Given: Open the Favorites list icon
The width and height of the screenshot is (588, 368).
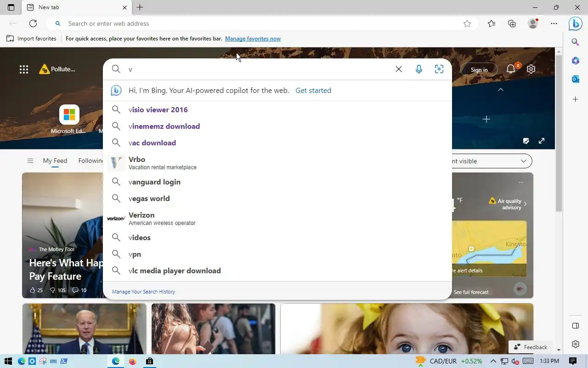Looking at the screenshot, I should coord(492,23).
